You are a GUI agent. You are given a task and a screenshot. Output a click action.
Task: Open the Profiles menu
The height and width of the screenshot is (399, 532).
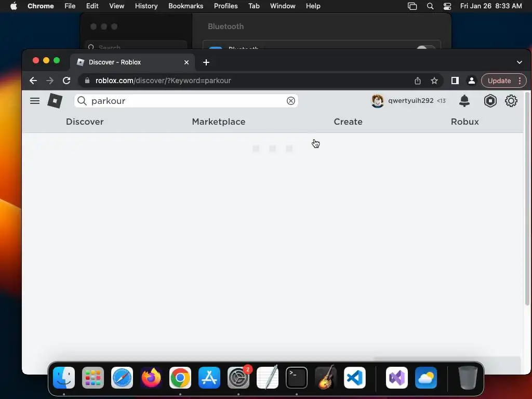[225, 6]
